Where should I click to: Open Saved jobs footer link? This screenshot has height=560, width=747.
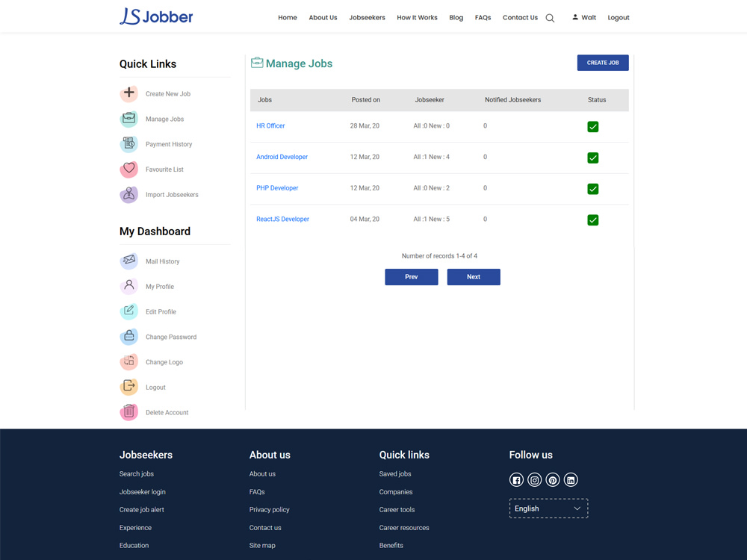[x=395, y=474]
